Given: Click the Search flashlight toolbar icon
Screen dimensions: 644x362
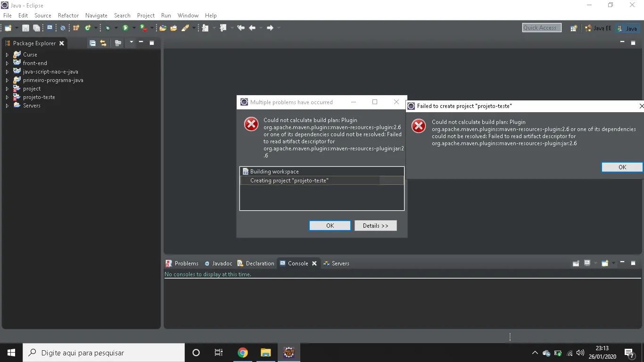Looking at the screenshot, I should tap(185, 28).
